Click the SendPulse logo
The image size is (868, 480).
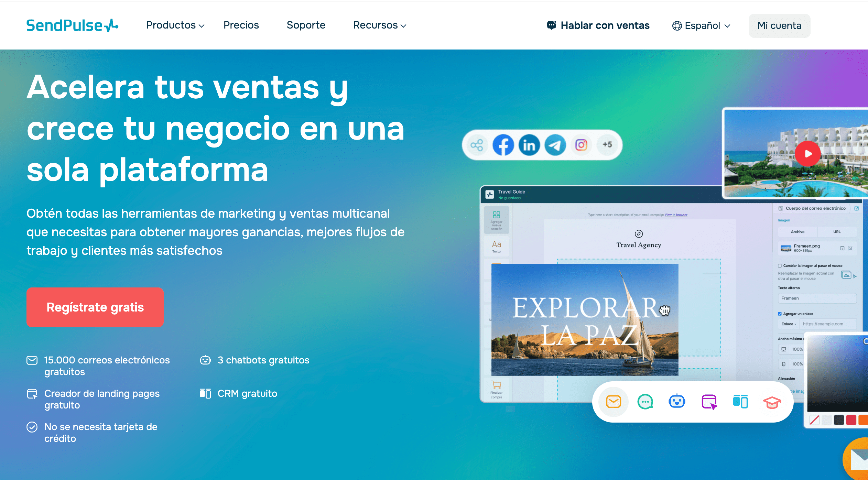(x=72, y=25)
